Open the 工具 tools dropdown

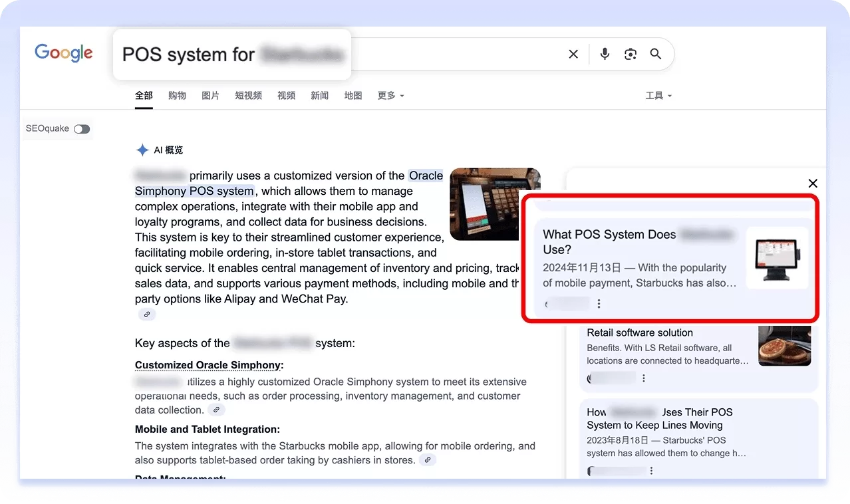pos(658,96)
